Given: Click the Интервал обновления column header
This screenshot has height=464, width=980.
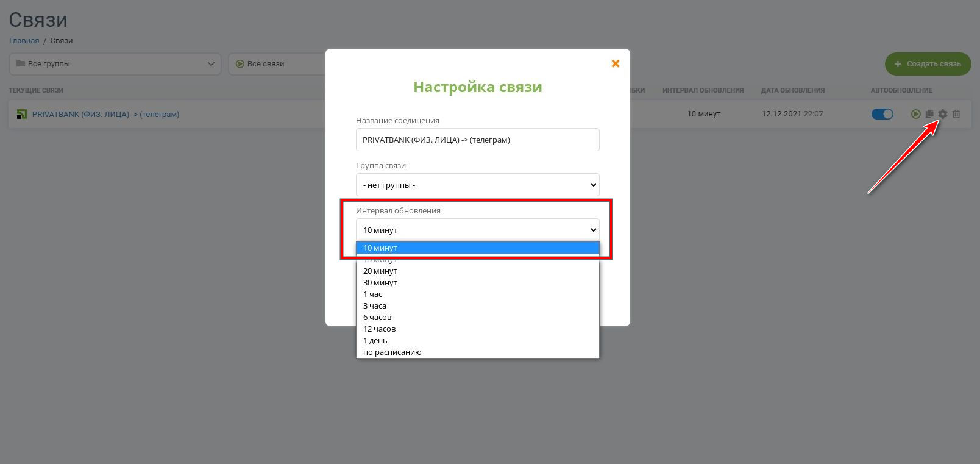Looking at the screenshot, I should click(x=703, y=90).
